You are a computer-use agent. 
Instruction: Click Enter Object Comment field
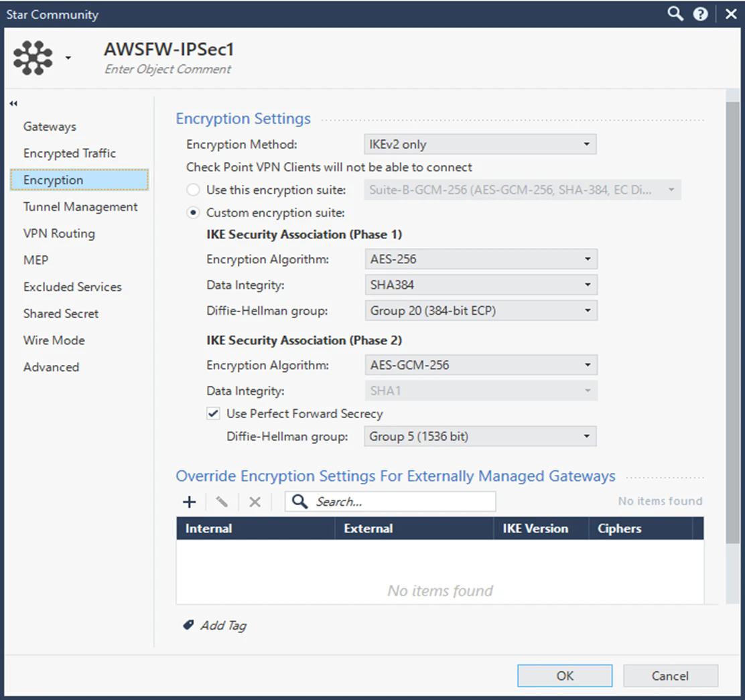click(x=167, y=70)
